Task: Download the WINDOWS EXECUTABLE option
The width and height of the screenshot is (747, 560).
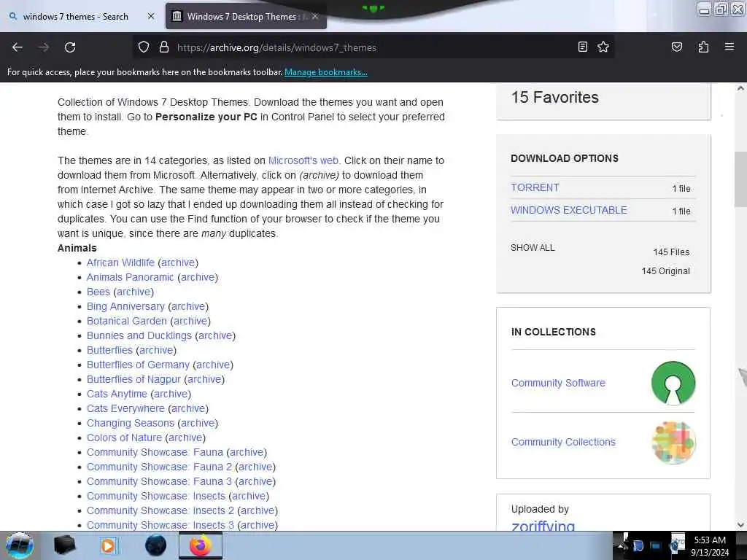Action: pos(569,210)
